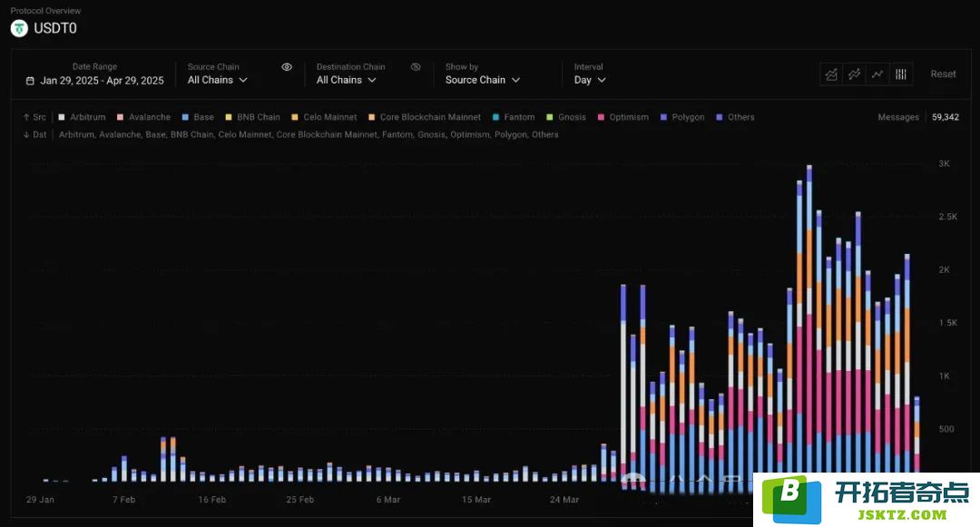
Task: Toggle Polygon series in the legend
Action: click(682, 117)
